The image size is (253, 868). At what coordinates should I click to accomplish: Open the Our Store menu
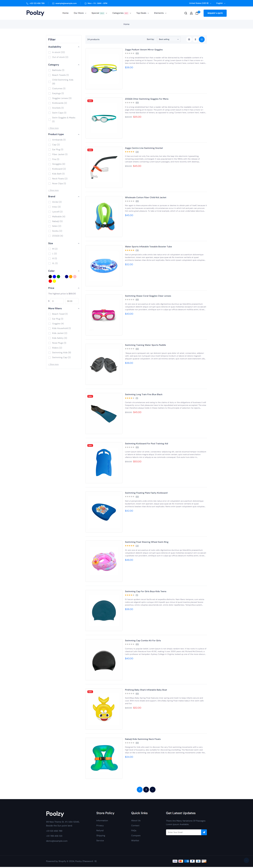click(x=80, y=13)
